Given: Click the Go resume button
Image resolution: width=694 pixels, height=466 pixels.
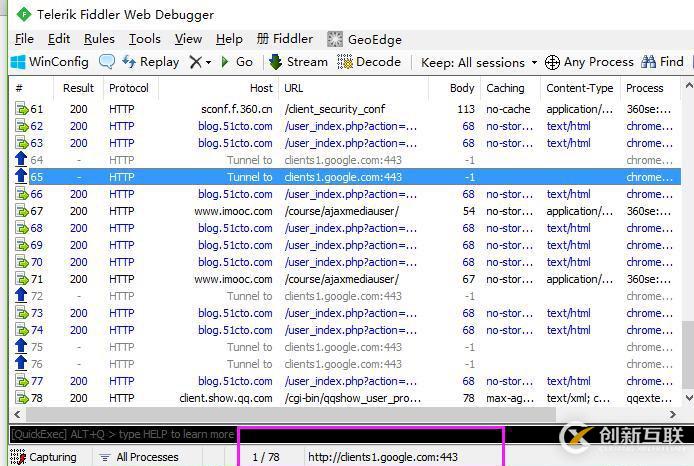Looking at the screenshot, I should 237,62.
